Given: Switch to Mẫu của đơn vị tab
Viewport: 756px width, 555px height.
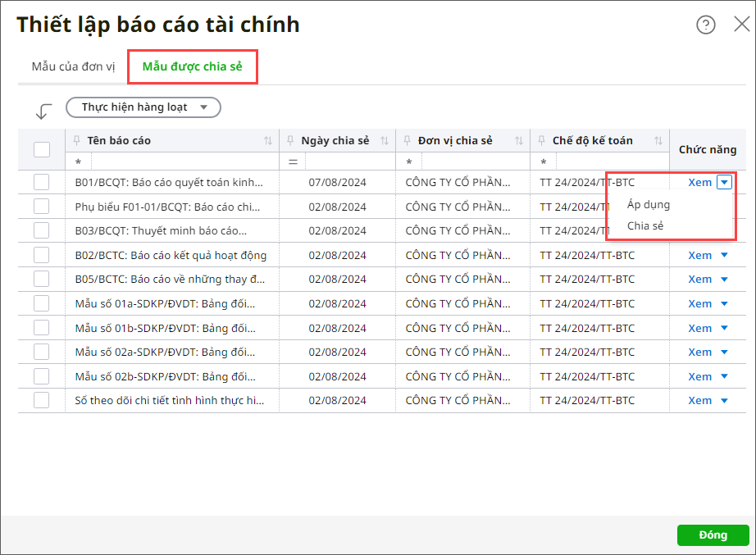Looking at the screenshot, I should [x=73, y=66].
